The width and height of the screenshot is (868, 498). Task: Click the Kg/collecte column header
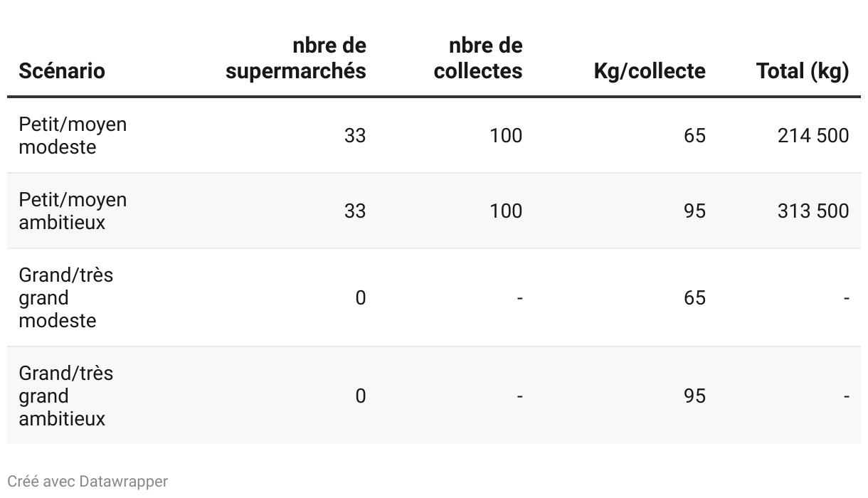650,71
